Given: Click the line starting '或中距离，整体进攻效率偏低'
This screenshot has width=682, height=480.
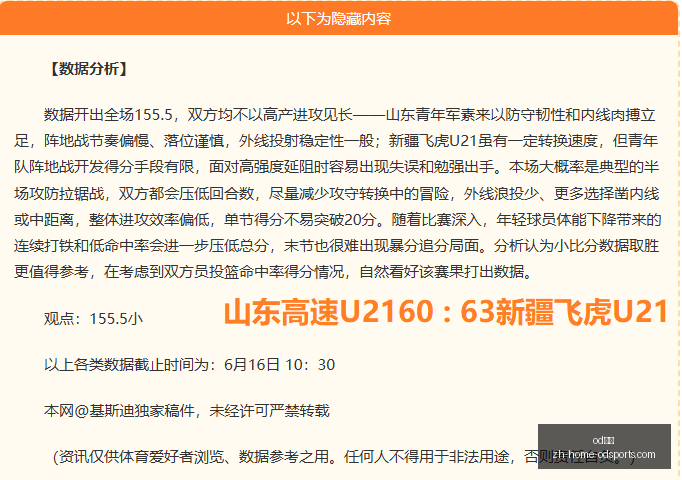Looking at the screenshot, I should 337,220.
